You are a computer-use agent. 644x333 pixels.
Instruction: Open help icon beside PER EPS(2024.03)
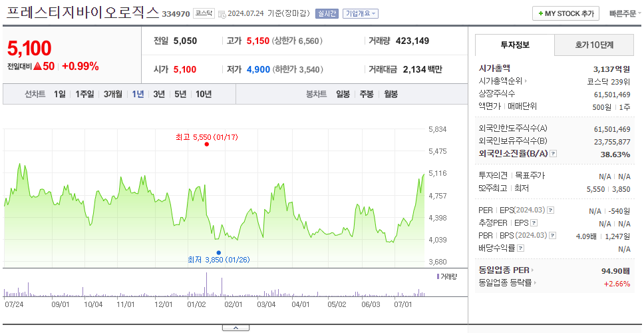(550, 210)
